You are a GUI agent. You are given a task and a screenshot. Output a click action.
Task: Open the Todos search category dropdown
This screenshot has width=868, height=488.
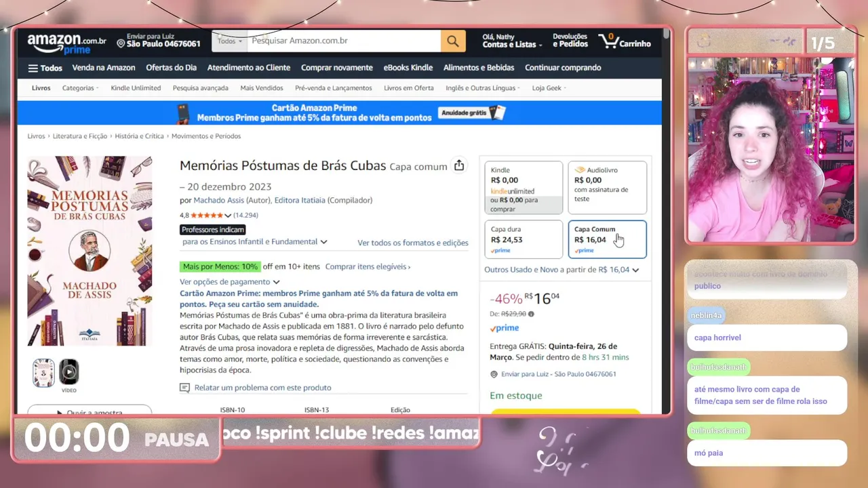coord(229,41)
